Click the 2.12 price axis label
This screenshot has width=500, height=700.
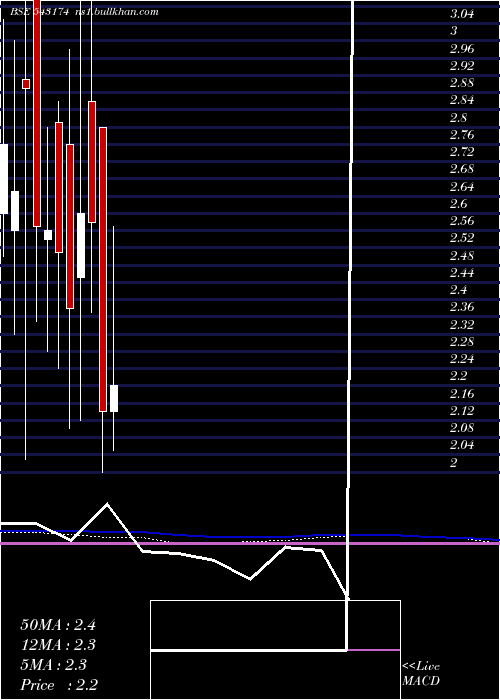(x=462, y=411)
